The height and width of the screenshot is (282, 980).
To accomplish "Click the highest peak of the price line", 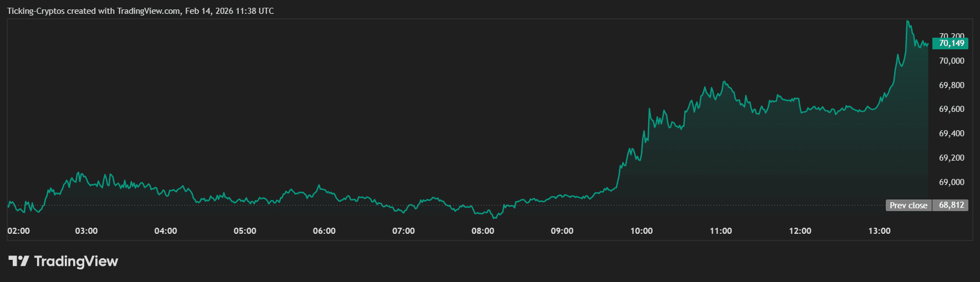I will coord(907,22).
